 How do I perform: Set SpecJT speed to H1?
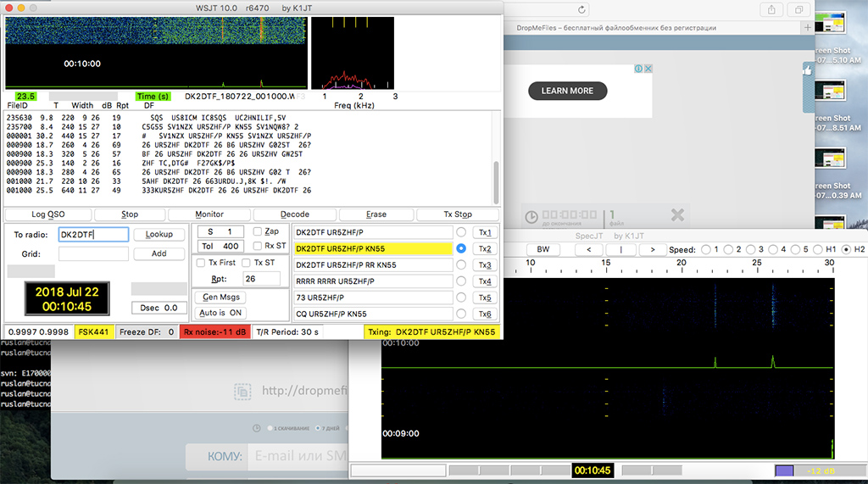[x=818, y=249]
